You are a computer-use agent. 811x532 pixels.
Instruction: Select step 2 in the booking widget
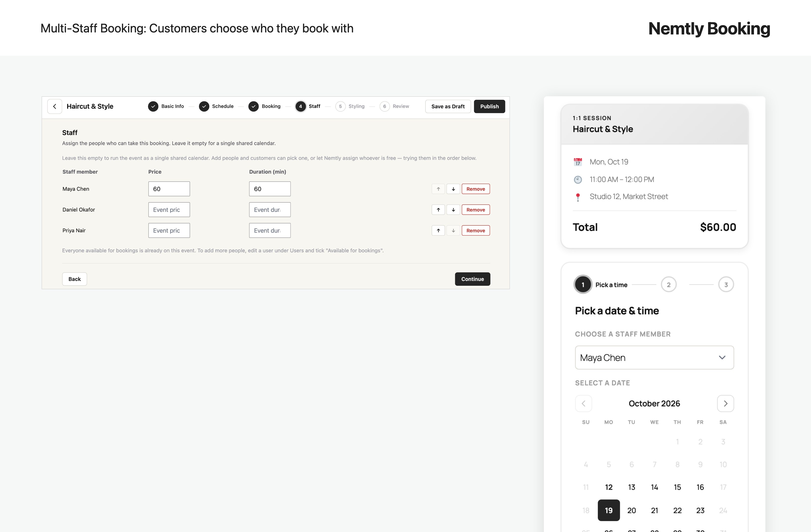669,285
